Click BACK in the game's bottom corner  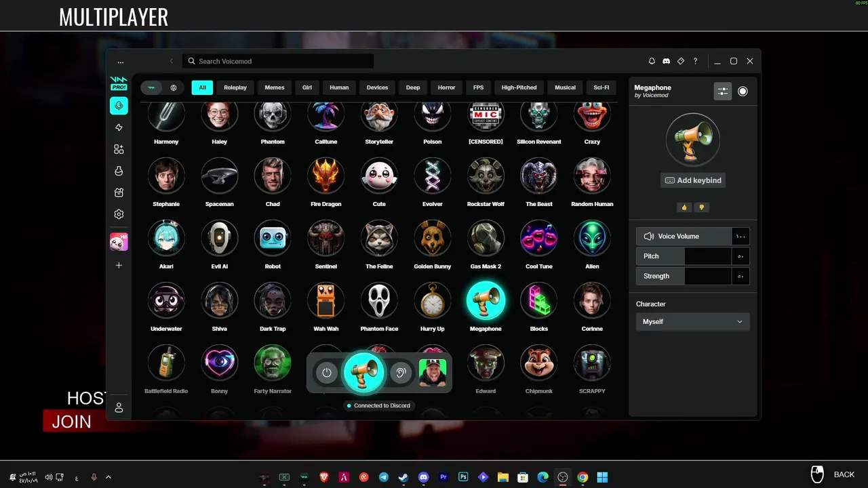(x=844, y=474)
